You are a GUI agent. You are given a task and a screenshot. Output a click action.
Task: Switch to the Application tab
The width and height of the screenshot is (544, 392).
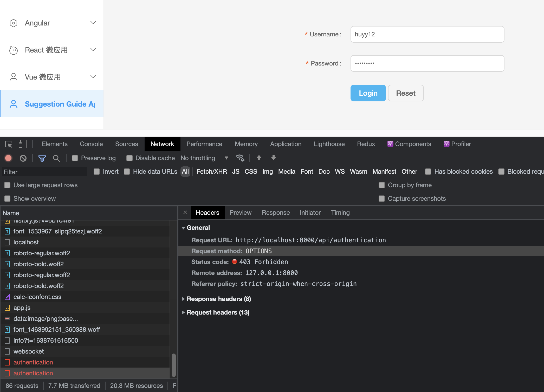coord(286,144)
